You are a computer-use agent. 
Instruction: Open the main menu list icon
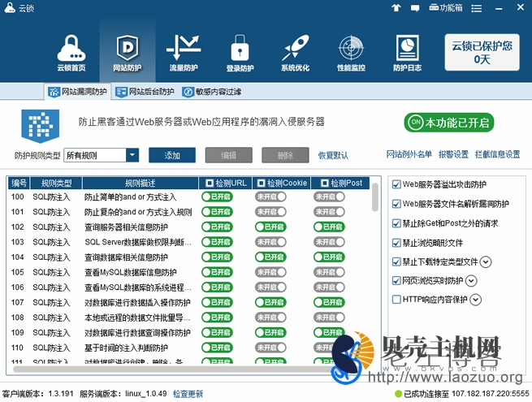coord(476,8)
